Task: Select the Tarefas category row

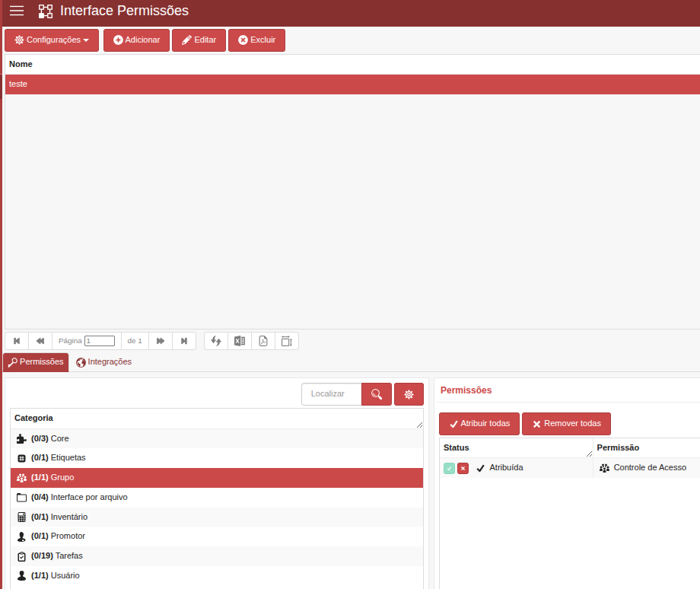Action: (x=217, y=556)
